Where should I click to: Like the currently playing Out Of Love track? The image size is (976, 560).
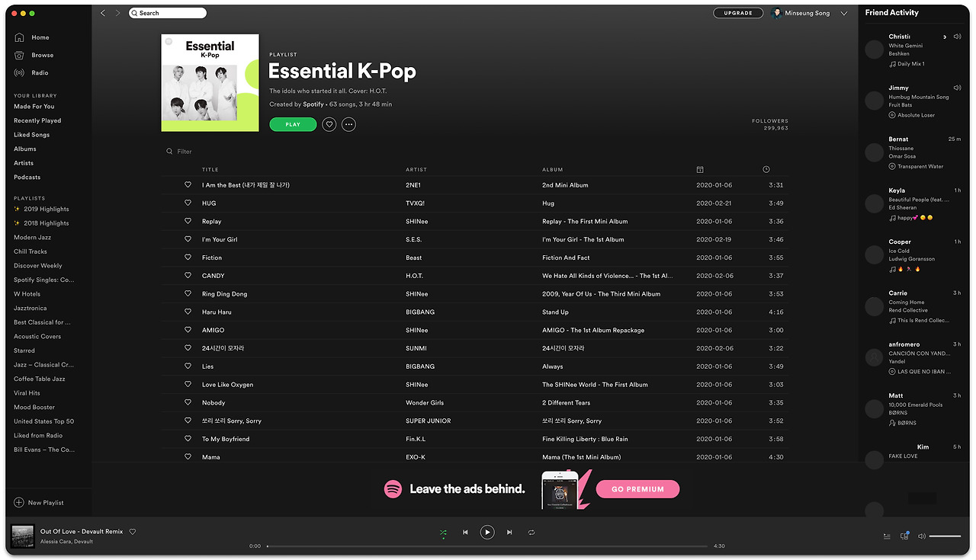point(133,532)
